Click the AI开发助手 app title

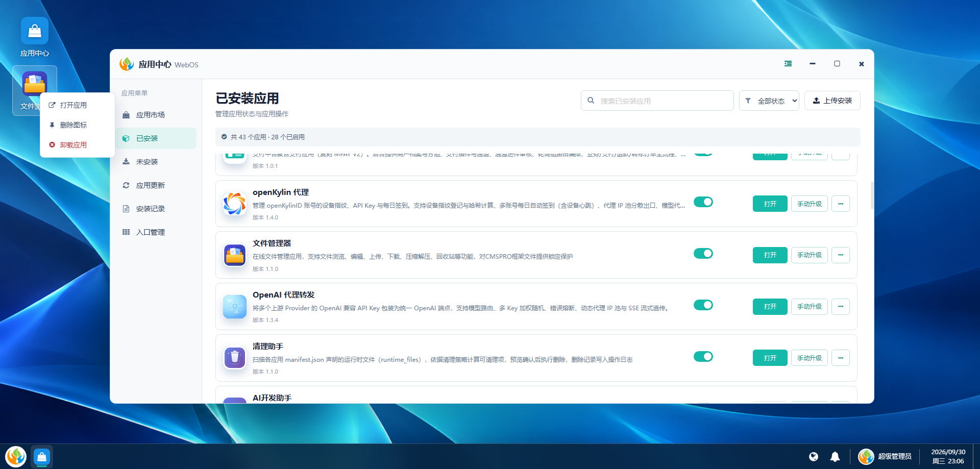272,398
